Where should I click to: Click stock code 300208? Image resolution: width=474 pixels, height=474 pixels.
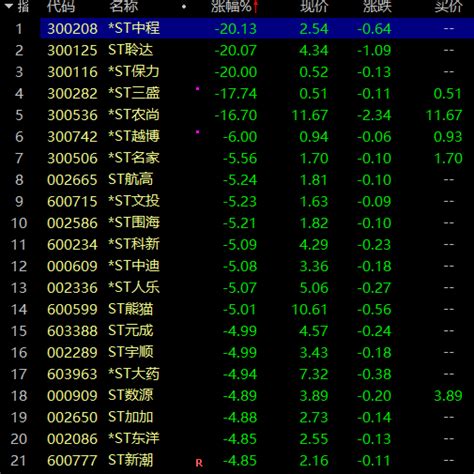click(72, 29)
